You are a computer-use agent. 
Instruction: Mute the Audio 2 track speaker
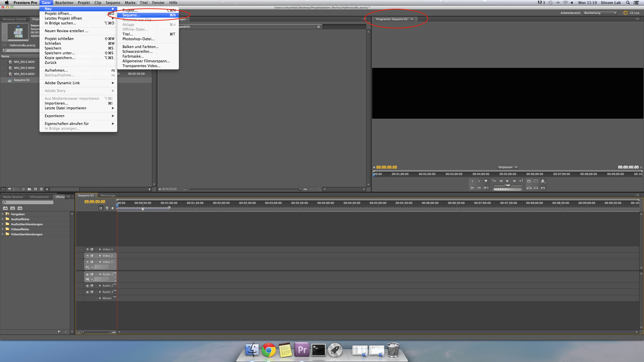[x=87, y=286]
